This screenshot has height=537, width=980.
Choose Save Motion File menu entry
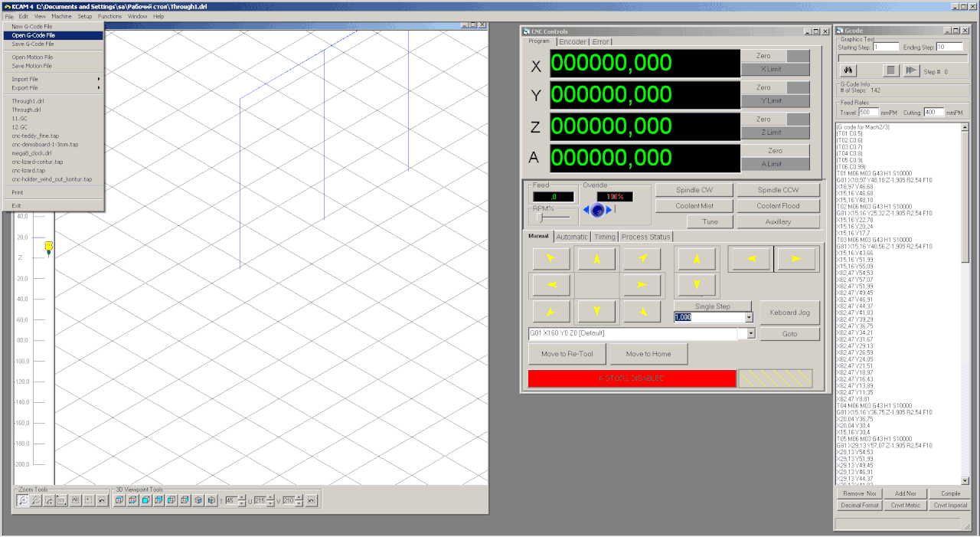(x=54, y=66)
